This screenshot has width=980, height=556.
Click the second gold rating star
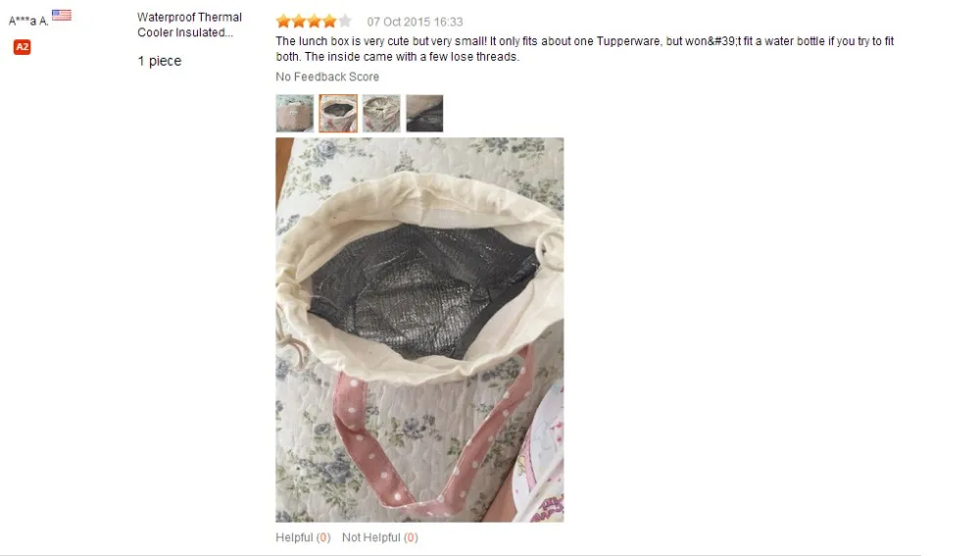pyautogui.click(x=299, y=22)
